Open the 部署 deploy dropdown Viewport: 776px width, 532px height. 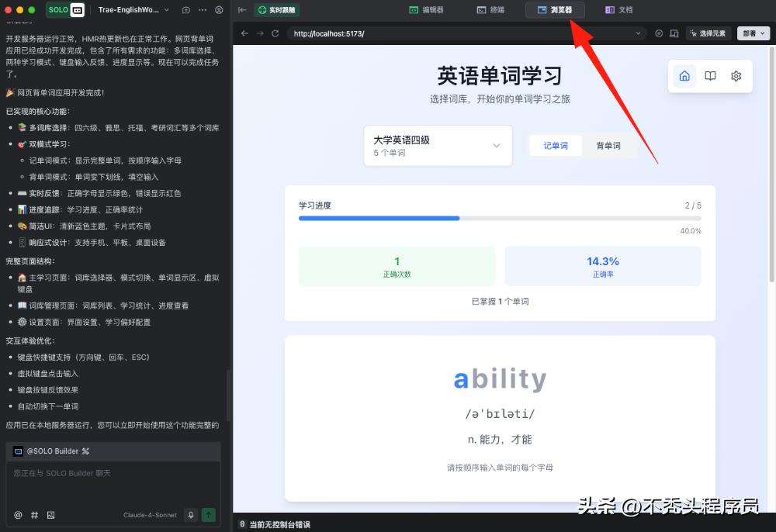752,33
